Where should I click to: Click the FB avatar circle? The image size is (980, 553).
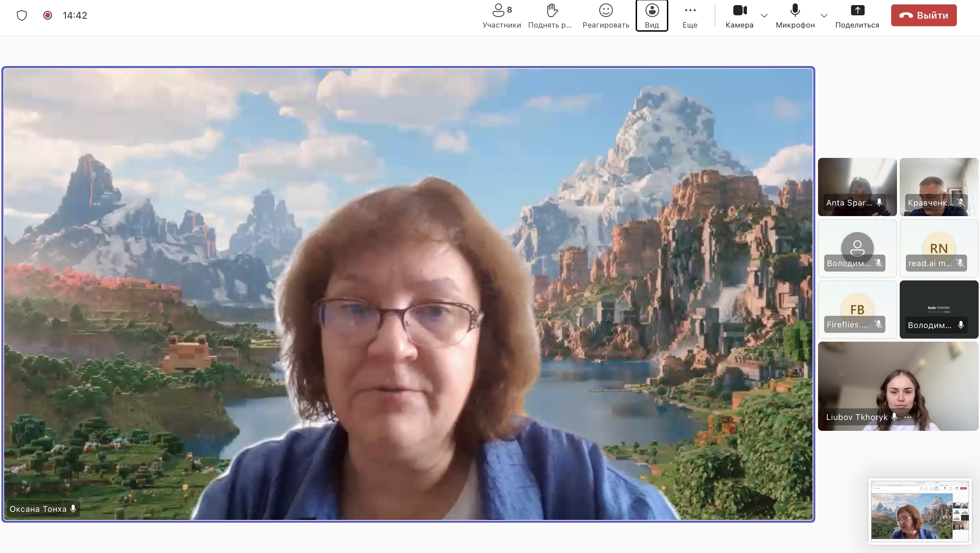coord(857,309)
